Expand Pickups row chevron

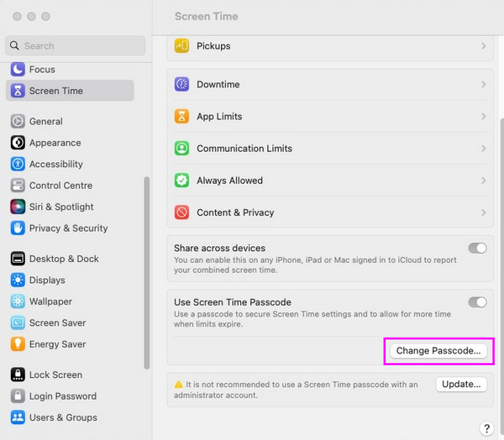[x=484, y=46]
